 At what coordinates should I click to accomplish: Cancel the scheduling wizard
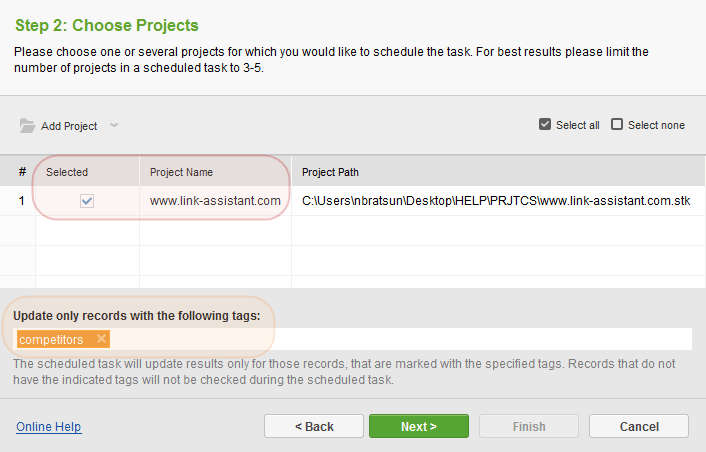pos(639,426)
